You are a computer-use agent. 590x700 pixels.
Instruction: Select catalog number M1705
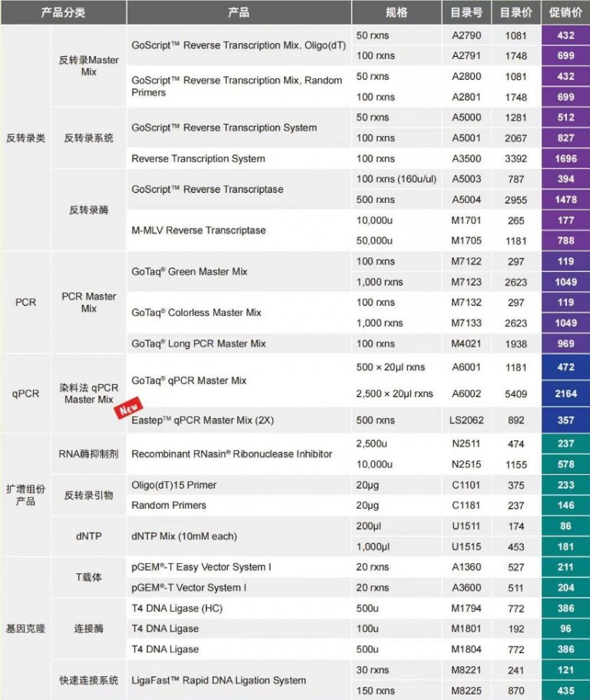pos(466,241)
